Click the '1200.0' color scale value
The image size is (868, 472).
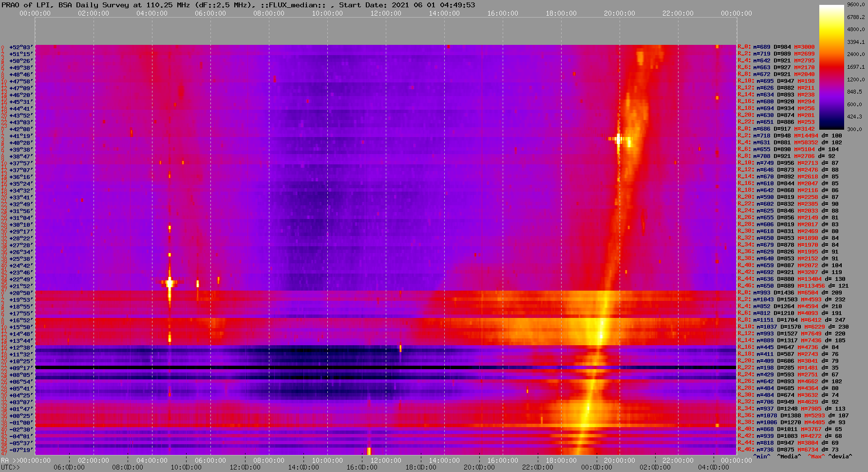tap(856, 79)
